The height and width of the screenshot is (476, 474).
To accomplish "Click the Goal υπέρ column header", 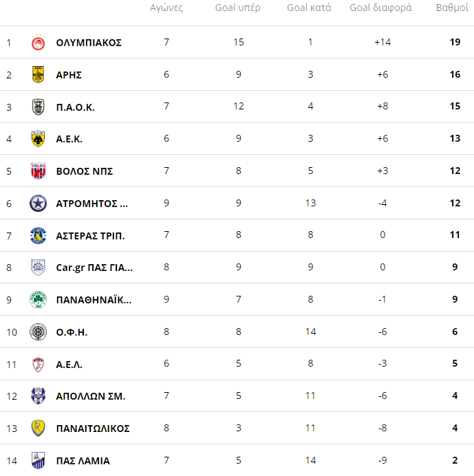I will [238, 8].
